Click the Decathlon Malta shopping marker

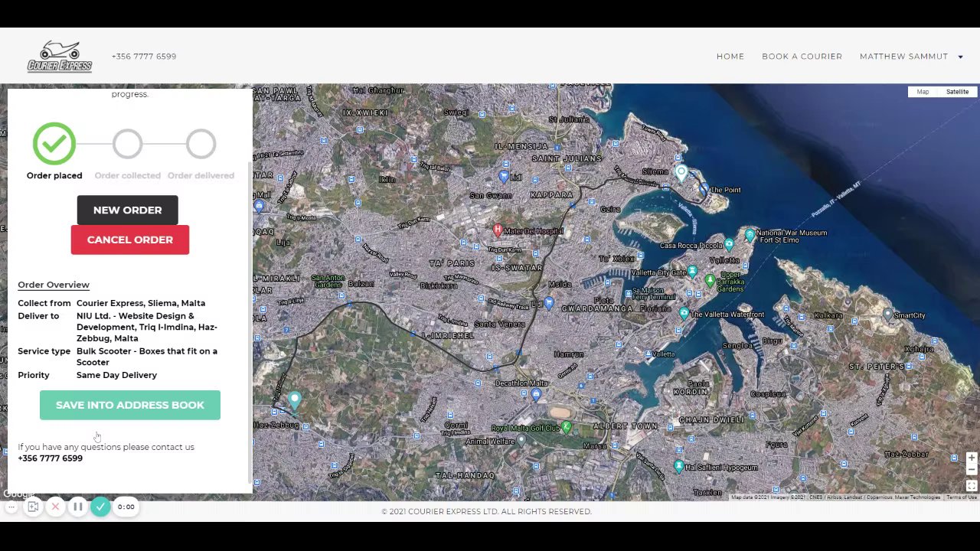pos(536,394)
